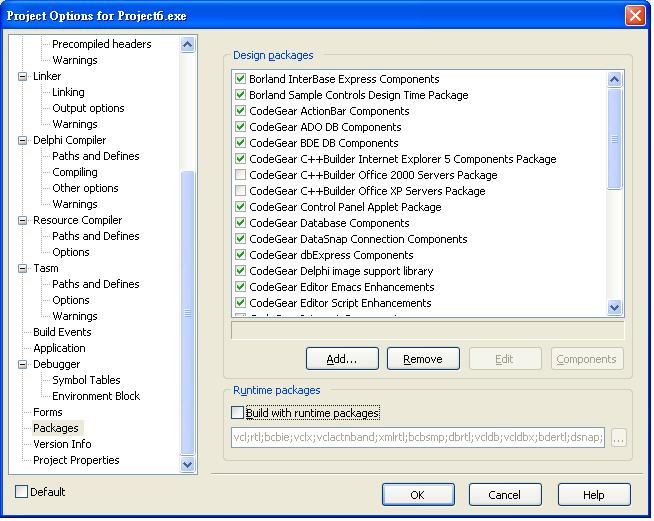Screen dimensions: 654x521
Task: Open Output options under Linker
Action: 88,108
